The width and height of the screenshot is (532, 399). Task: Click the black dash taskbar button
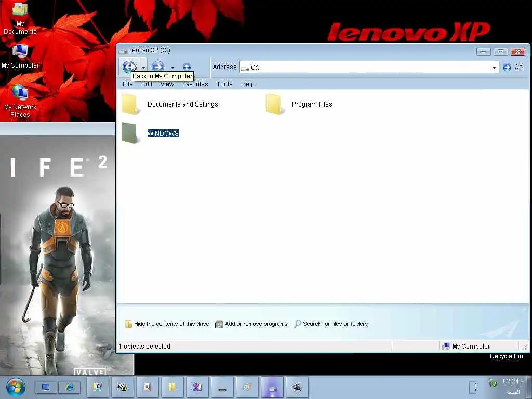[x=222, y=387]
